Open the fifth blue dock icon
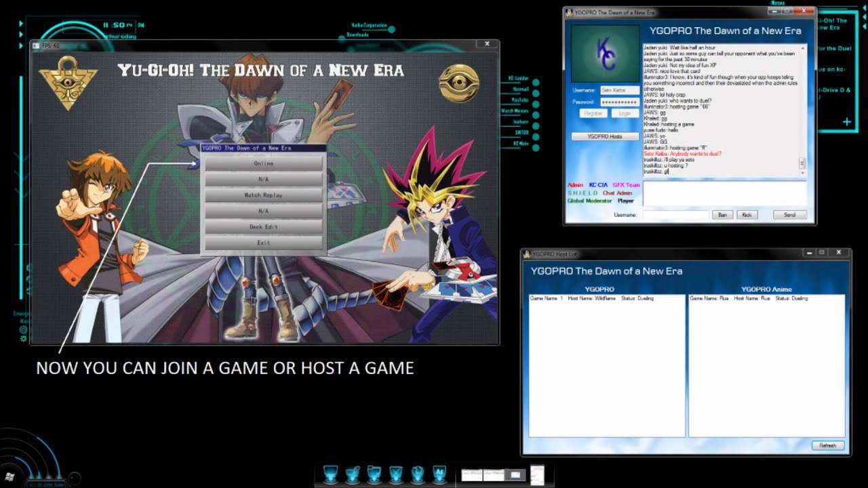Viewport: 868px width, 488px height. [x=418, y=474]
